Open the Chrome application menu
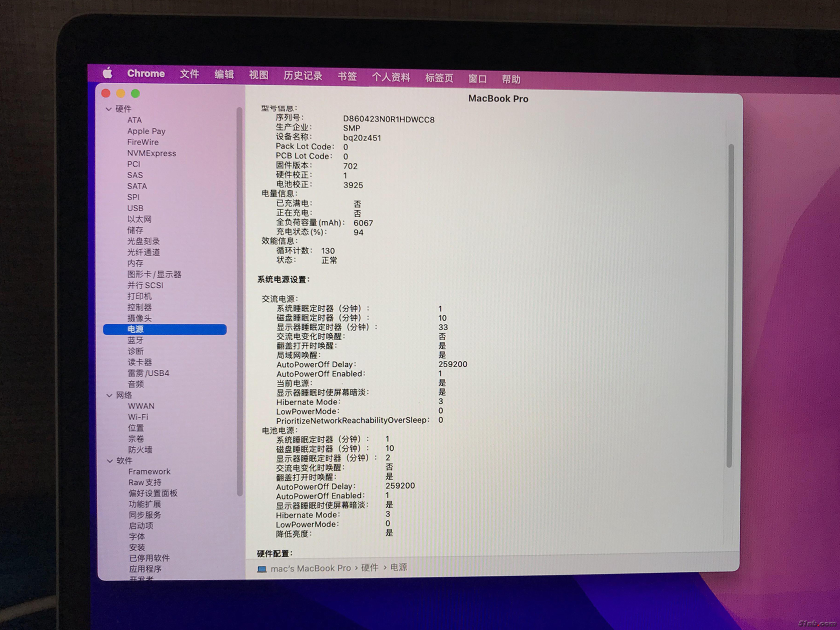Viewport: 840px width, 630px height. click(x=146, y=73)
